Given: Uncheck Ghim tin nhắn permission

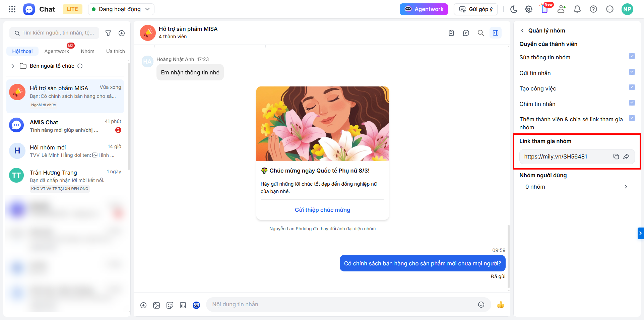Looking at the screenshot, I should [x=632, y=103].
